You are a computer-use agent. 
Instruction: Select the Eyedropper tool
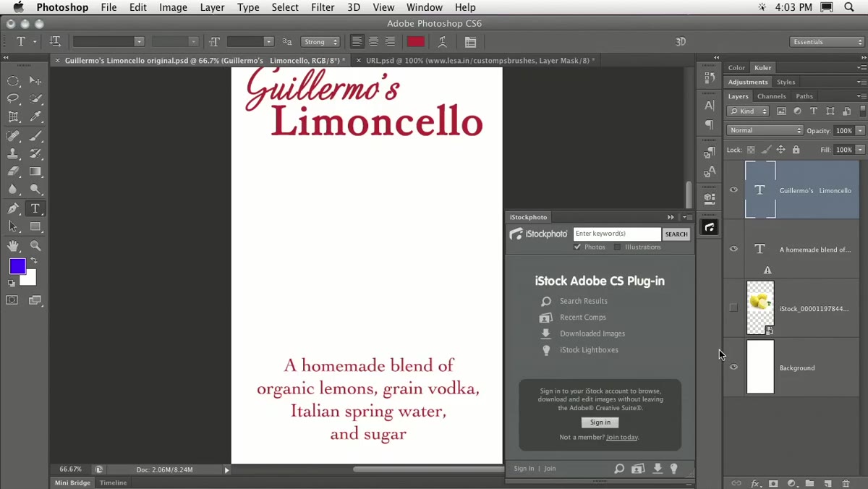(x=35, y=116)
